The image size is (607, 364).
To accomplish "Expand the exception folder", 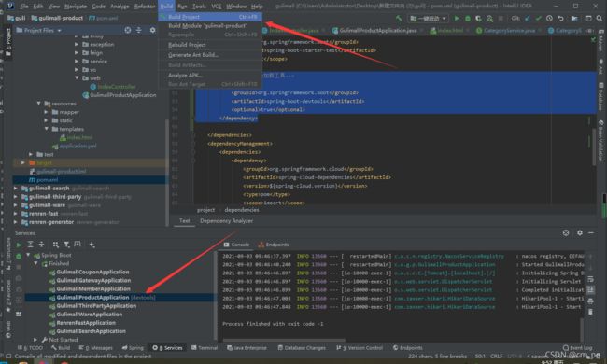I will coord(77,45).
